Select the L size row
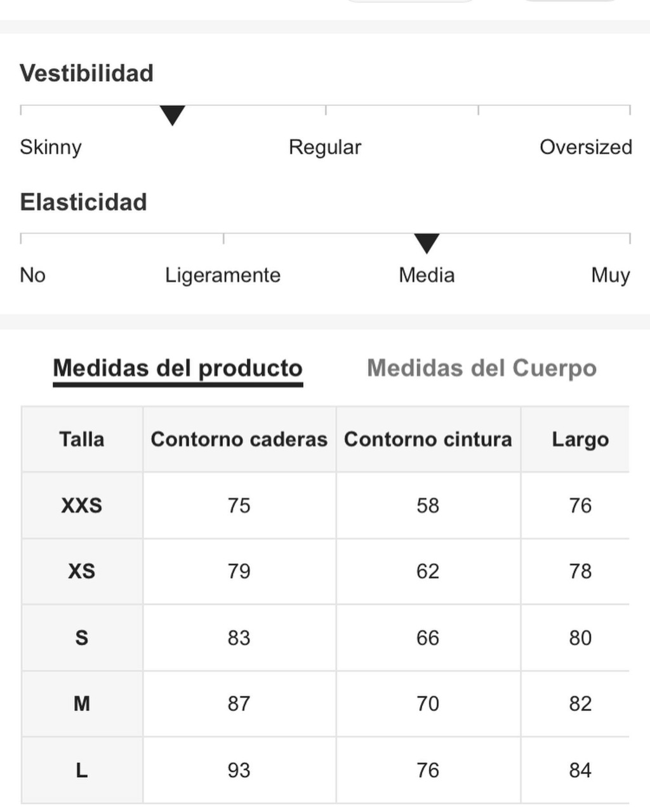Screen dimensions: 650x812 point(325,770)
